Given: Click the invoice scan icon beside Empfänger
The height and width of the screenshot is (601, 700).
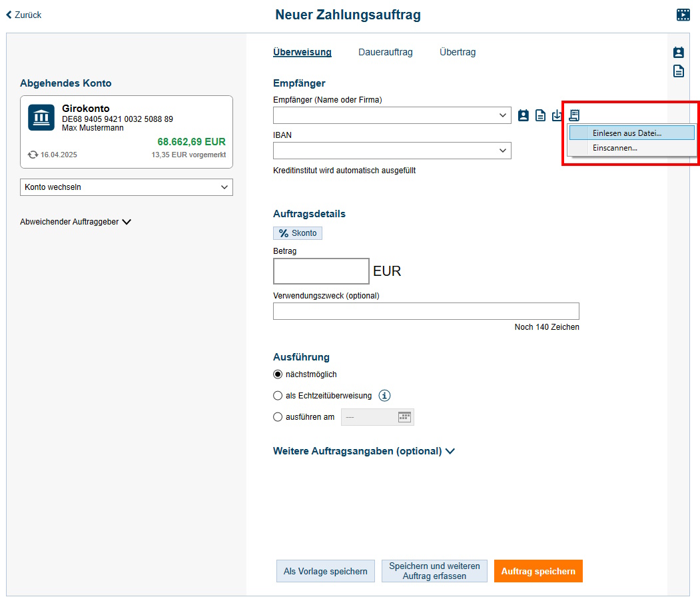Looking at the screenshot, I should (x=574, y=115).
